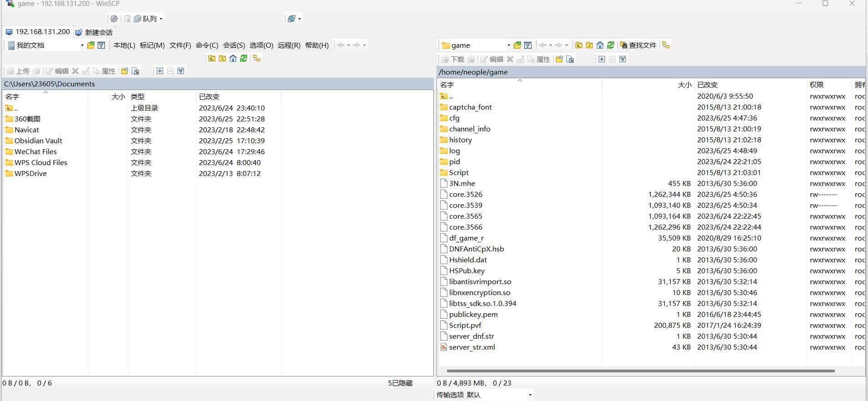Click the remote select files plus icon
Screen dimensions: 868x401
pyautogui.click(x=602, y=59)
